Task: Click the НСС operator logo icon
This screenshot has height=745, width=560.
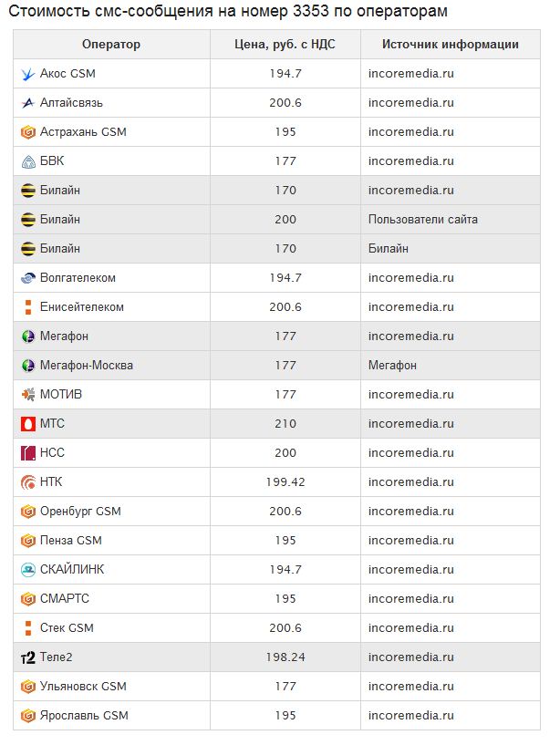Action: click(27, 453)
